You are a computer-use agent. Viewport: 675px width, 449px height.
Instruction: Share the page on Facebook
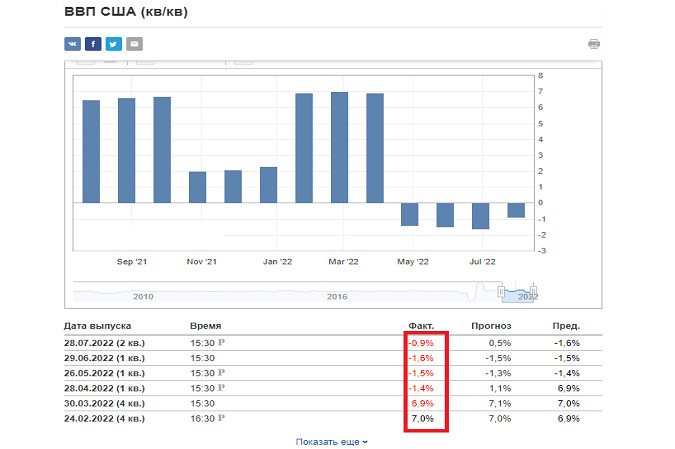pos(93,44)
